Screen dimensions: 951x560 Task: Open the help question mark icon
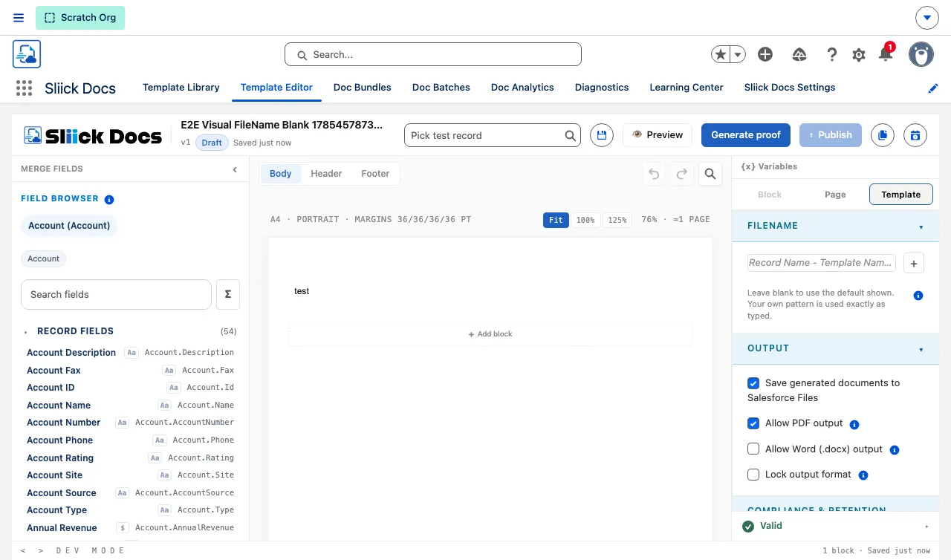point(832,54)
